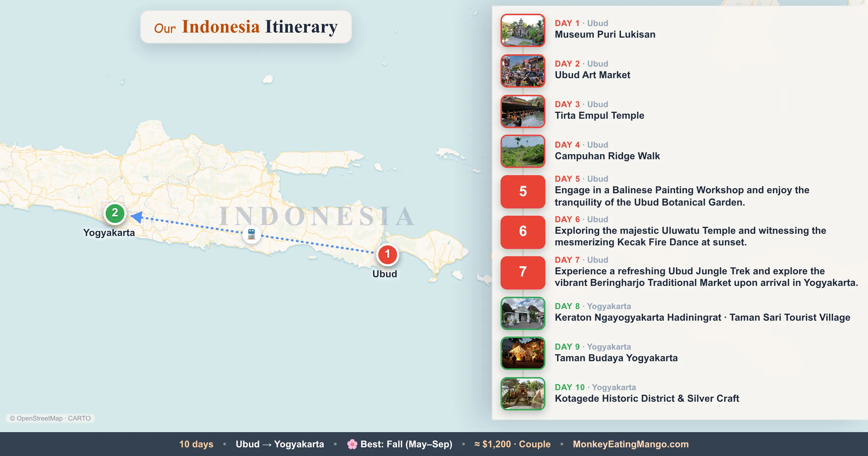The width and height of the screenshot is (868, 456).
Task: Click the 'Yogyakarta' map label
Action: [x=109, y=233]
